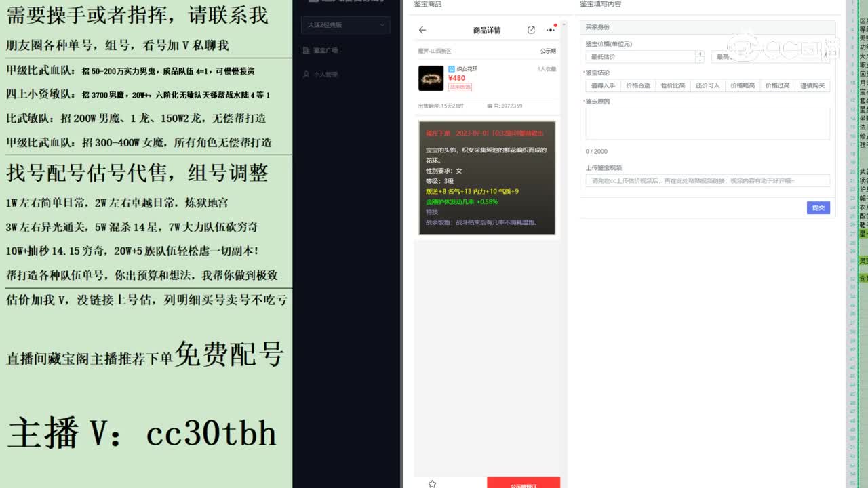Screen dimensions: 868x488
Task: Select 价格过高 appraisal conclusion
Action: (777, 86)
